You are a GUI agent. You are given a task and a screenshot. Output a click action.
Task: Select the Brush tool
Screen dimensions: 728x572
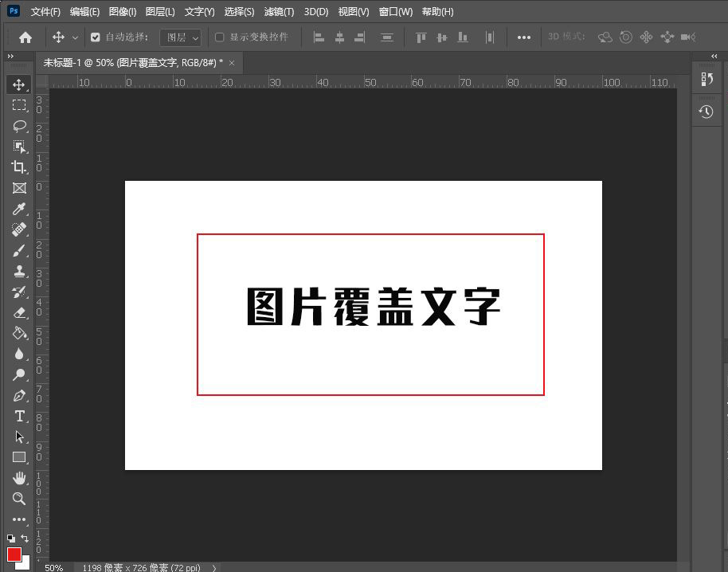20,250
